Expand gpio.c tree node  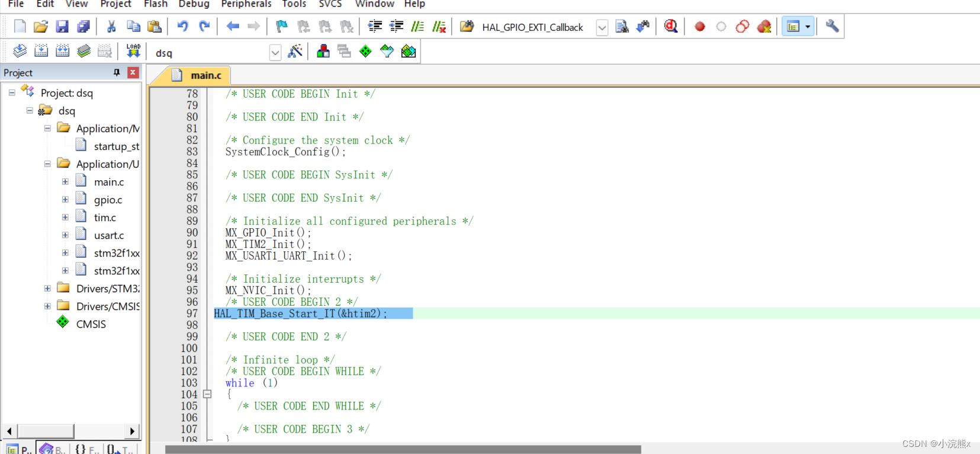click(65, 200)
